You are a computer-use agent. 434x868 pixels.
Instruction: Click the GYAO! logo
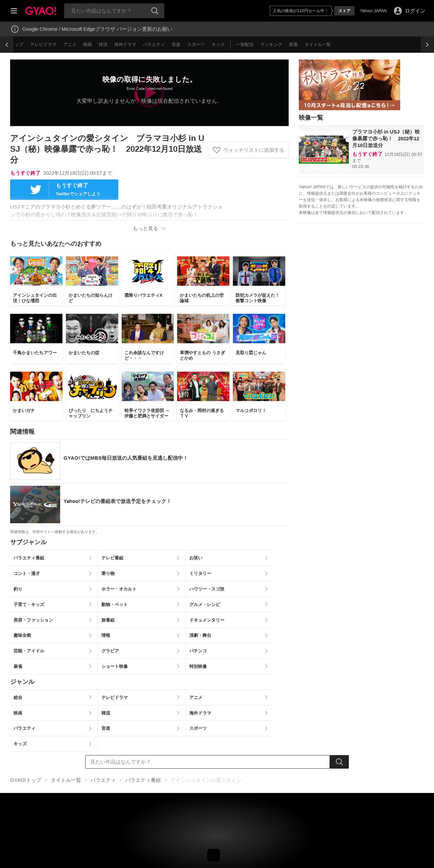click(x=41, y=11)
